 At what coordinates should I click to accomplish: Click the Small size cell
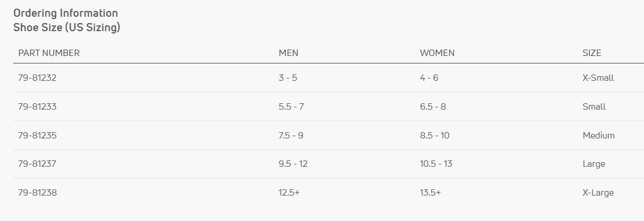coord(594,107)
